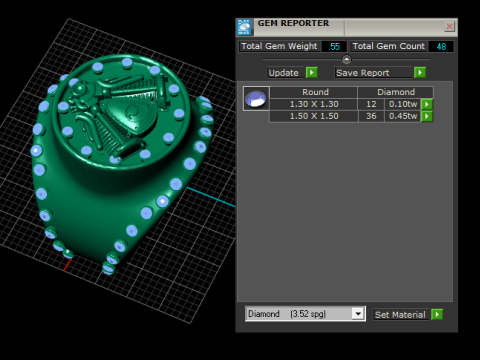The width and height of the screenshot is (480, 360).
Task: Click the Total Gem Weight value .55
Action: click(334, 46)
